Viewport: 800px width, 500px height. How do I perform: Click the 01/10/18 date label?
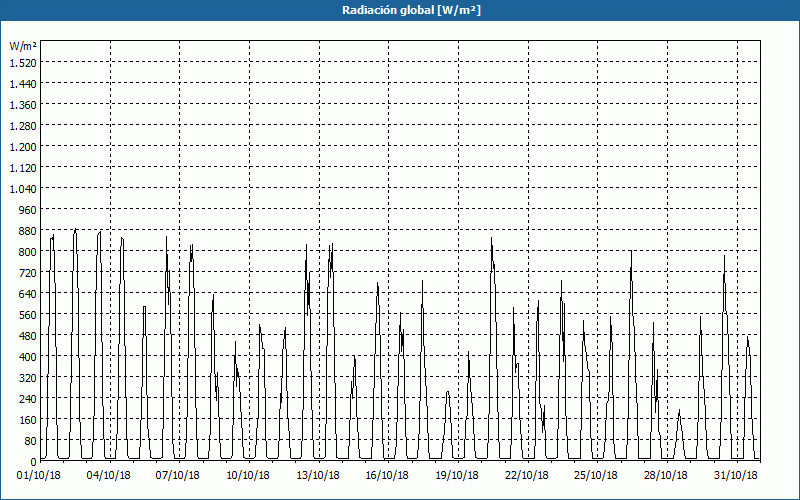(39, 476)
